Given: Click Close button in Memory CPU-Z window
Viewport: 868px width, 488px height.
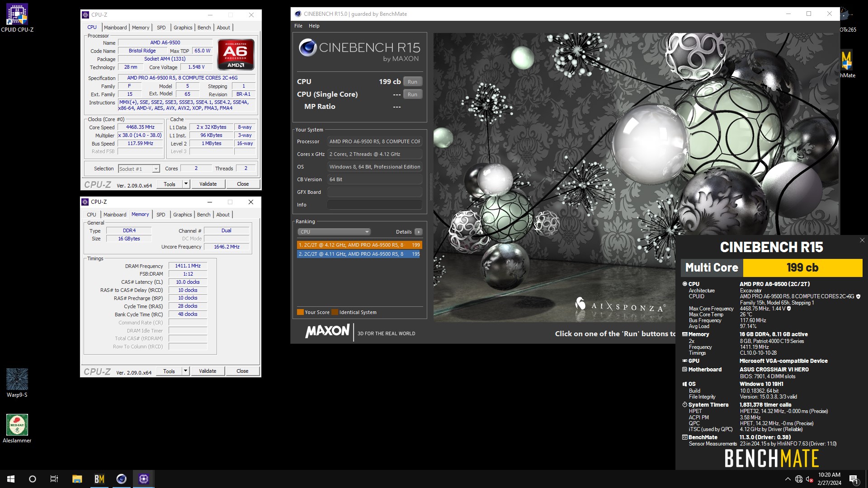Looking at the screenshot, I should click(x=242, y=371).
